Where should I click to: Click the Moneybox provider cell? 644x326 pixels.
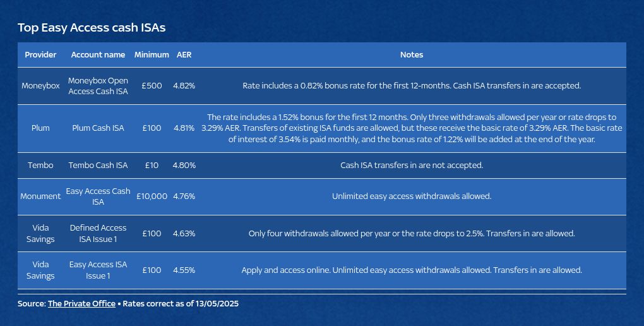pyautogui.click(x=40, y=86)
